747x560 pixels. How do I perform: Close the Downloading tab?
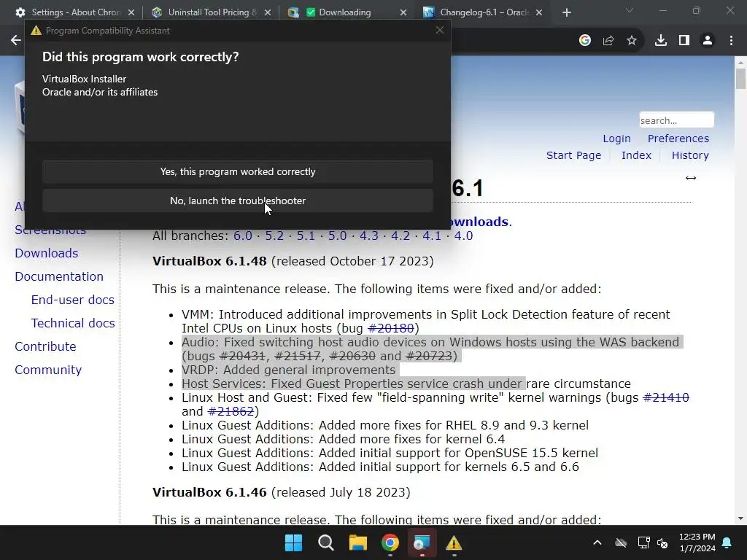(403, 12)
